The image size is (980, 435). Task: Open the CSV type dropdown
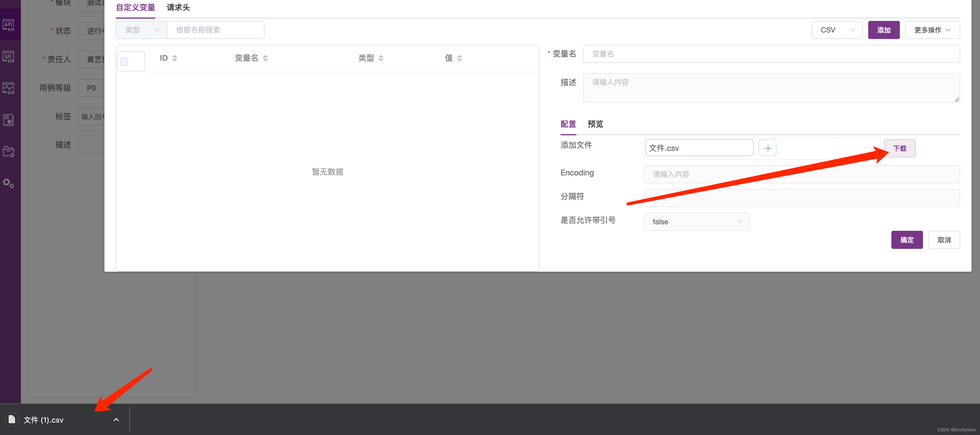[x=837, y=30]
